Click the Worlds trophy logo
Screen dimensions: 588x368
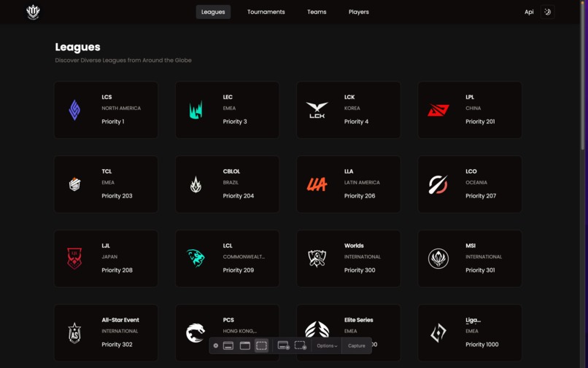click(317, 258)
